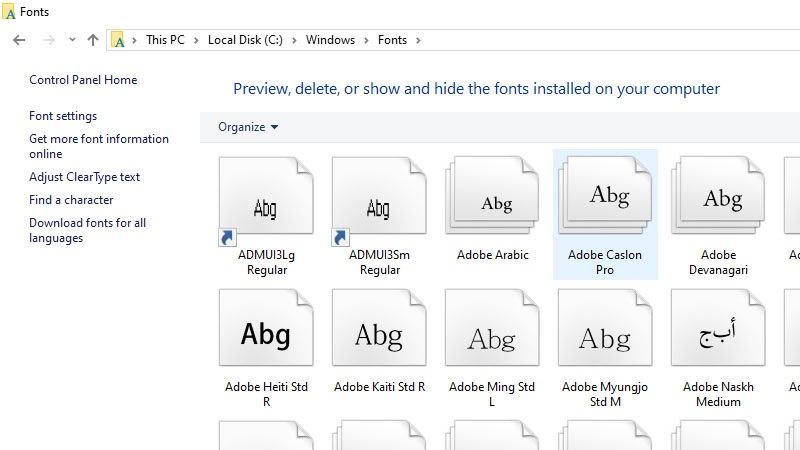The image size is (800, 450).
Task: Click the Adobe Devanagari label text
Action: [x=718, y=262]
